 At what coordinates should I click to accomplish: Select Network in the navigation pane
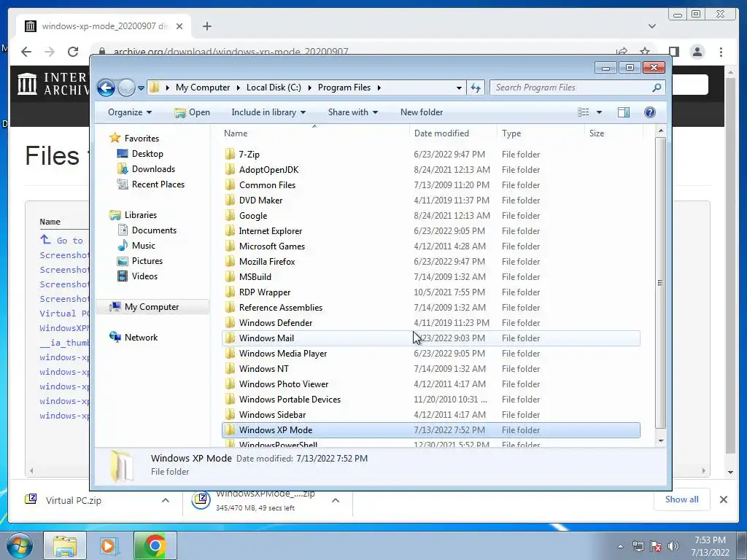pyautogui.click(x=141, y=338)
